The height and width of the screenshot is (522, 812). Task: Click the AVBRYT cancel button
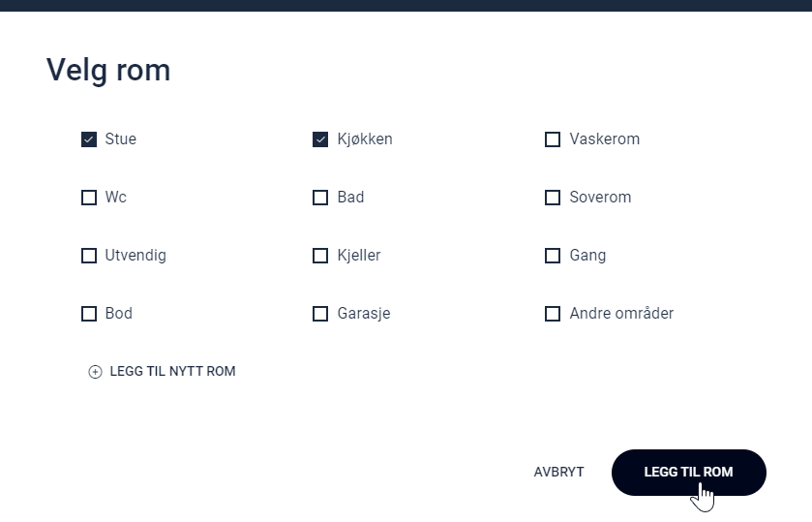pos(558,473)
